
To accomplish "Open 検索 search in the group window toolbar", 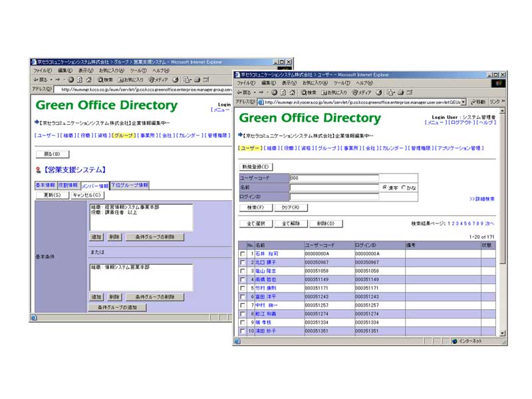I will point(105,80).
